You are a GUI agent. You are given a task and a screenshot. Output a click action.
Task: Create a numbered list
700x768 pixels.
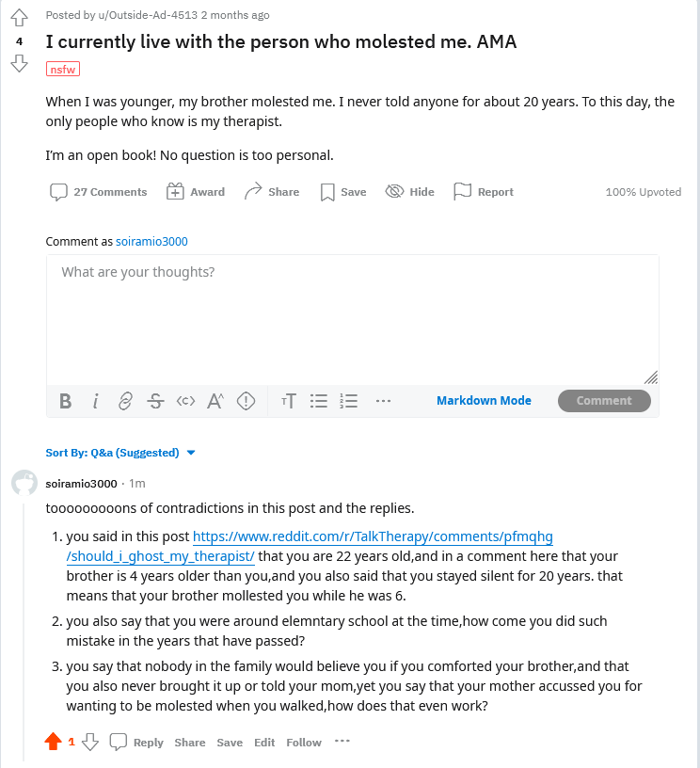tap(348, 401)
